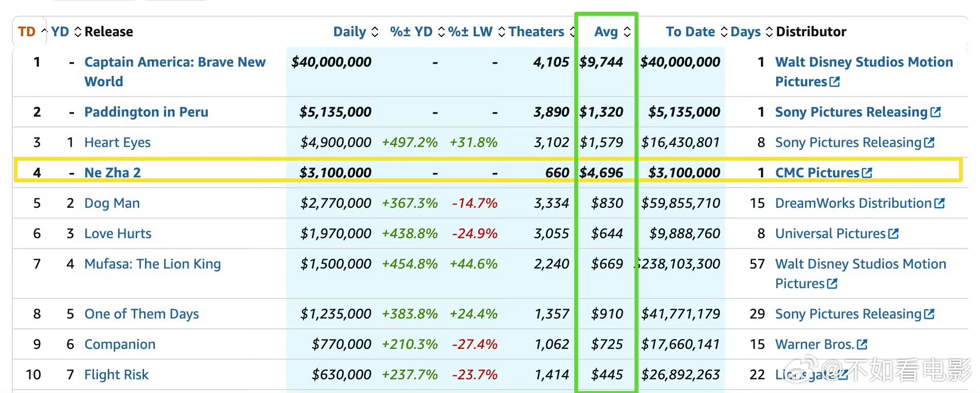Sort by Avg column header
This screenshot has height=393, width=980.
612,32
